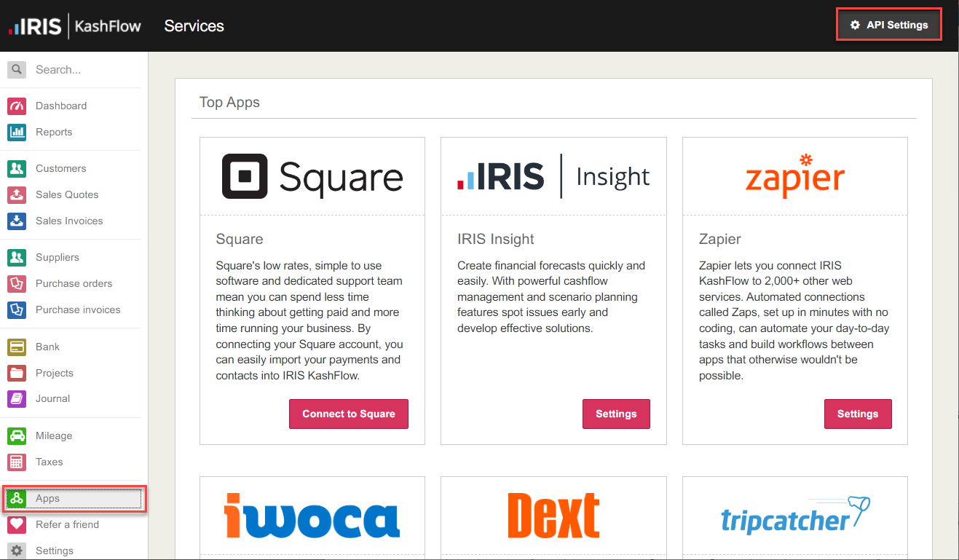
Task: Click the IRIS KashFlow logo
Action: pos(74,26)
